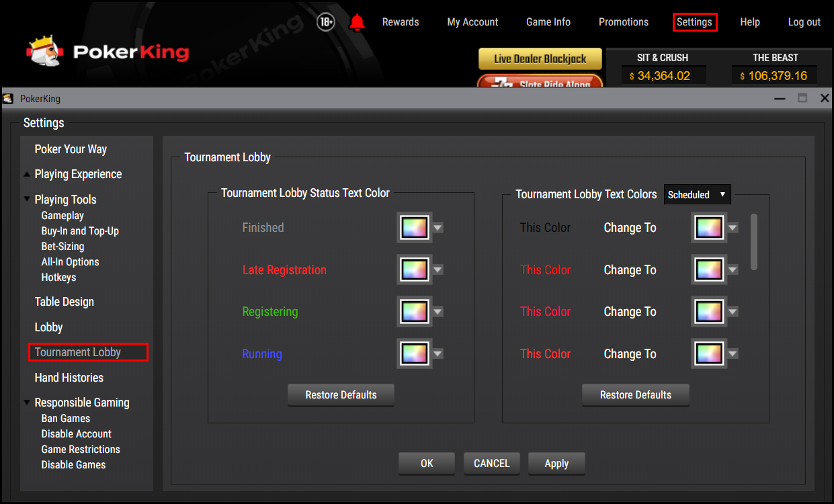The image size is (834, 504).
Task: Open the My Account menu
Action: tap(472, 22)
